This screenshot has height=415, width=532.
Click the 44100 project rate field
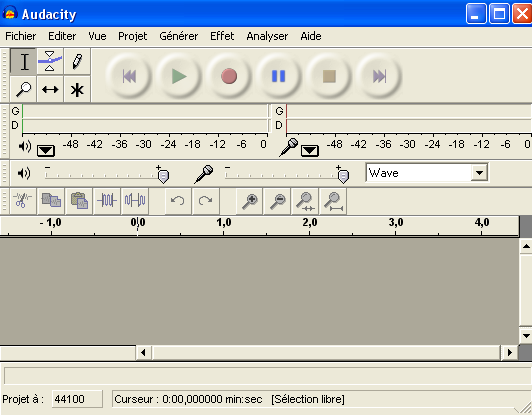point(77,399)
